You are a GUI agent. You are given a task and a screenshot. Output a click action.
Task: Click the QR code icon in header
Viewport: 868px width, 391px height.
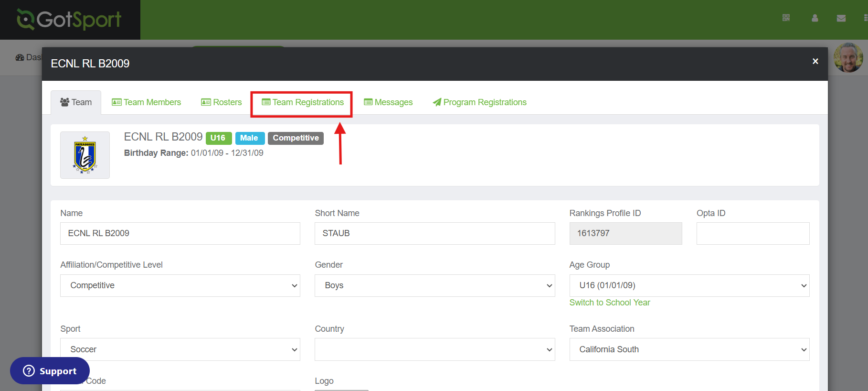786,18
